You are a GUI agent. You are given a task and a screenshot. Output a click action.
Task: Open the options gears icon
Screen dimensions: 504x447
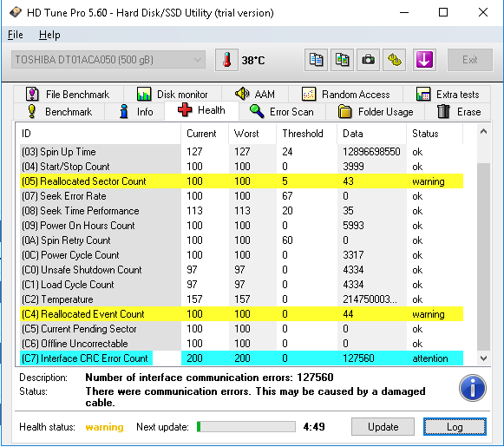pos(395,60)
